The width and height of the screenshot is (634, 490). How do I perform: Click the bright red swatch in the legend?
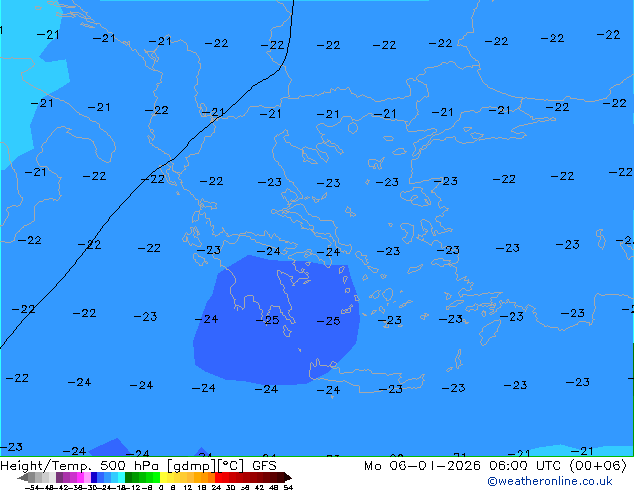[x=218, y=477]
